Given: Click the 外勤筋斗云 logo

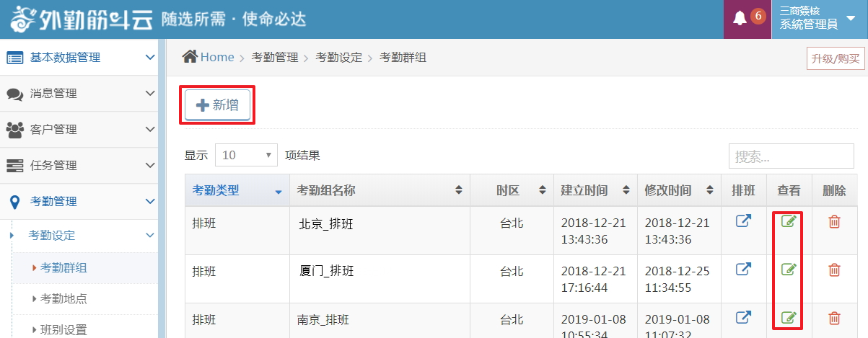Looking at the screenshot, I should (82, 19).
